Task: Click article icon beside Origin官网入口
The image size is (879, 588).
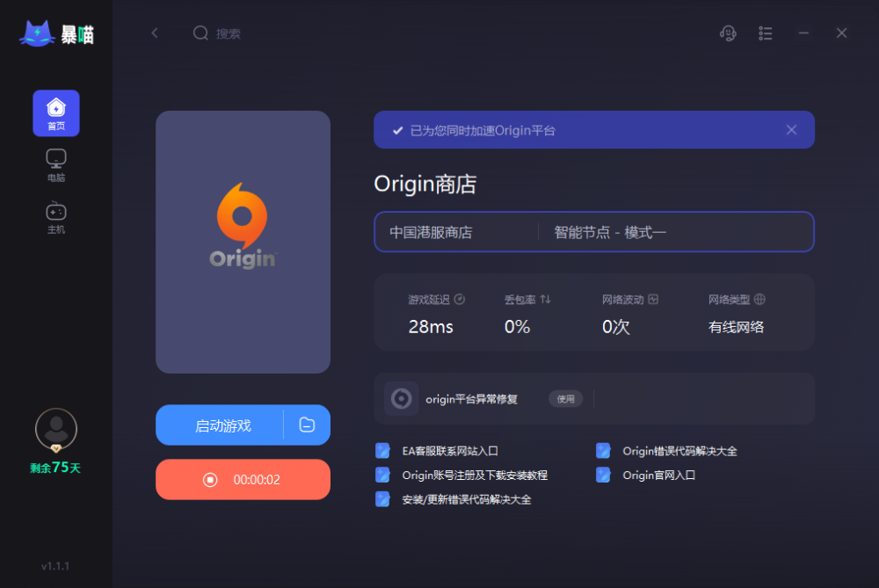Action: click(x=603, y=475)
